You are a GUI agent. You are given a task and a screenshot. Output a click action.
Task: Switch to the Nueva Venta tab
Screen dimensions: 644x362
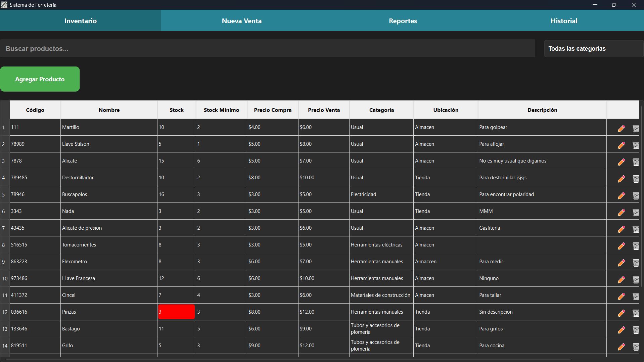pos(241,21)
